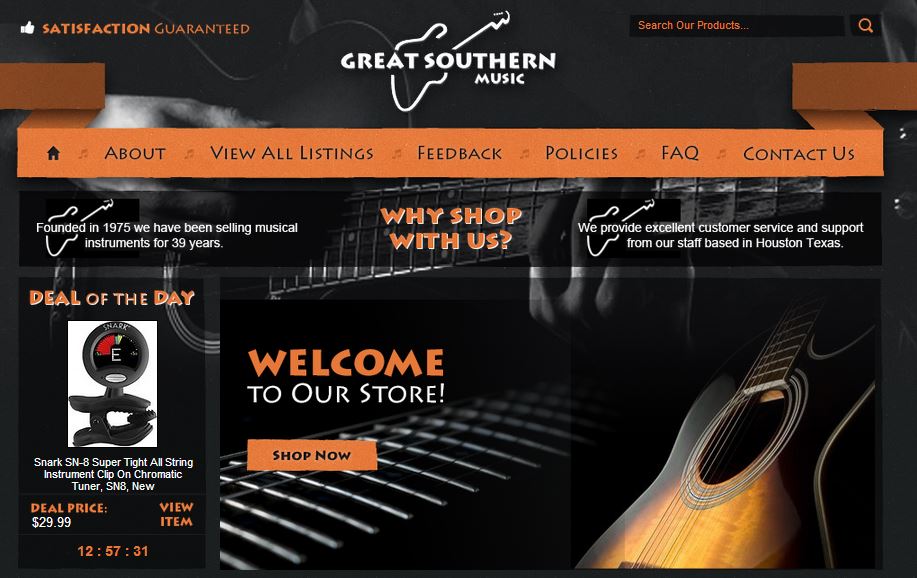Open View All Listings menu item
This screenshot has width=917, height=578.
pyautogui.click(x=292, y=153)
